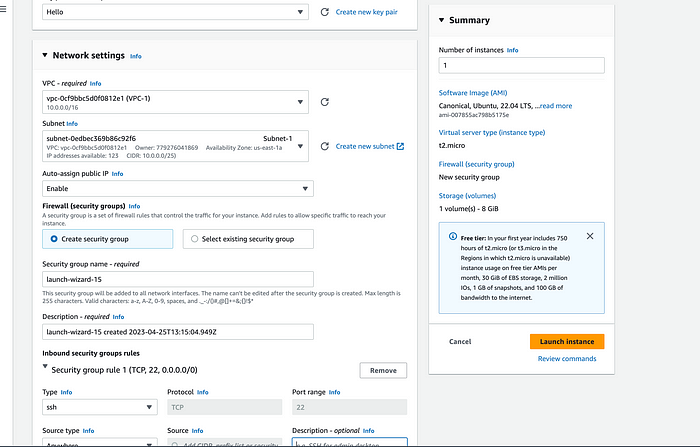Open Review commands link
700x447 pixels.
point(567,359)
